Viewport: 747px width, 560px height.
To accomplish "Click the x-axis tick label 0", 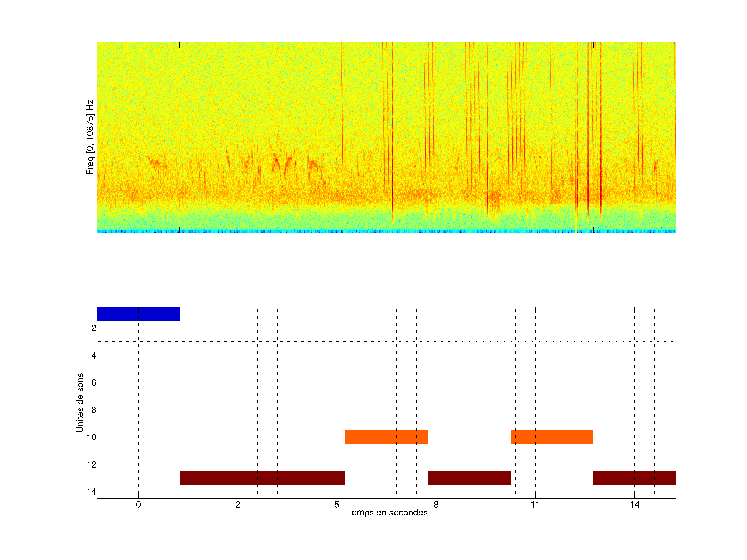I will pos(138,505).
